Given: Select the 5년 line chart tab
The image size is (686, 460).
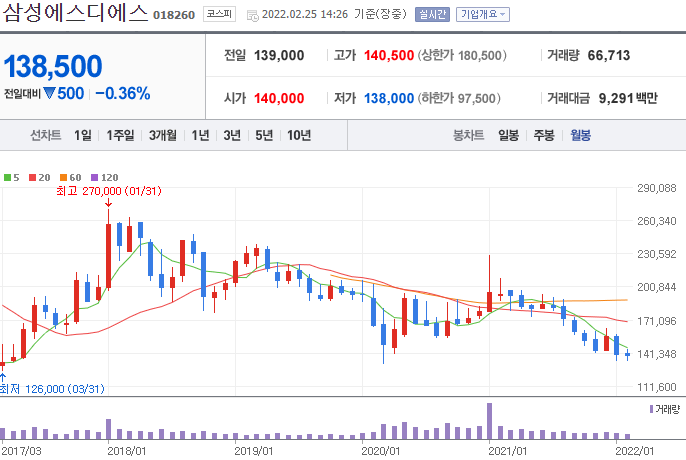Looking at the screenshot, I should click(264, 135).
